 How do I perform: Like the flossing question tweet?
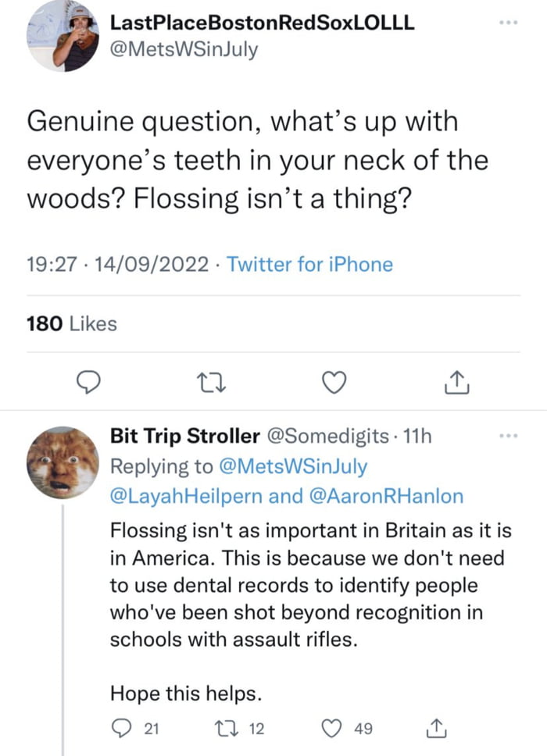click(x=334, y=382)
